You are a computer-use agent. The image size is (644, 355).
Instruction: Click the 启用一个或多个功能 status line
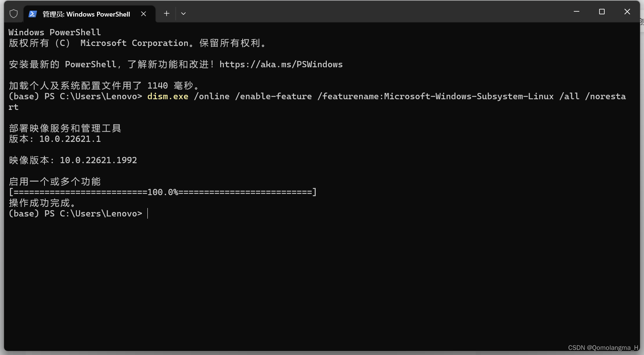point(54,181)
